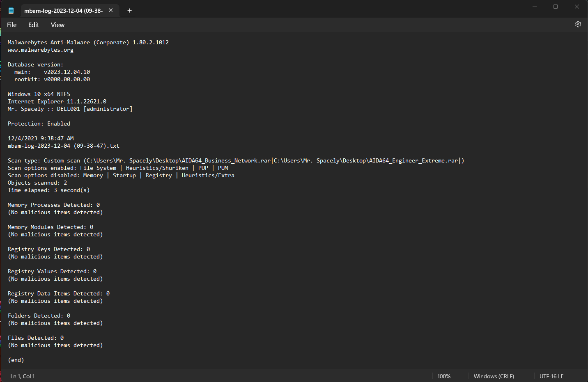The width and height of the screenshot is (588, 382).
Task: Click the 'Folders Detected: 0' line
Action: tap(39, 316)
